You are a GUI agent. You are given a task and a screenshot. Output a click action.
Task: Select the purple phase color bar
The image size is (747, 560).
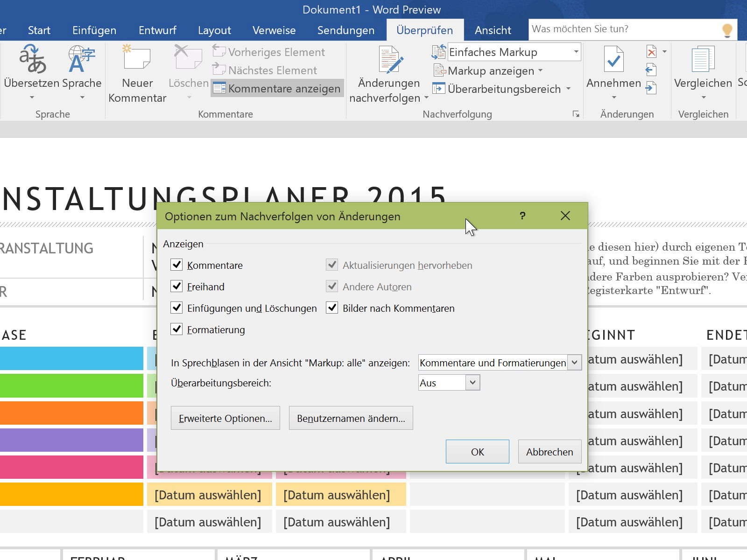click(x=71, y=440)
